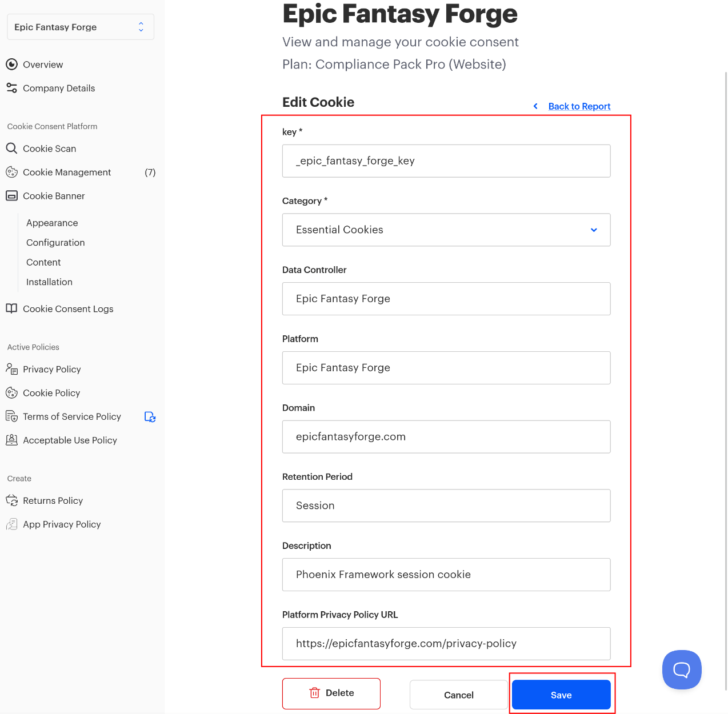This screenshot has height=714, width=728.
Task: Save the cookie changes
Action: (x=561, y=695)
